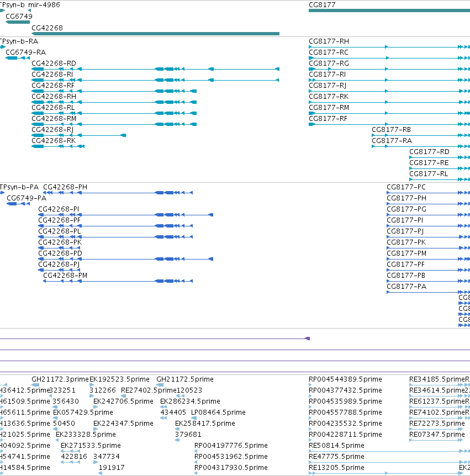Click the CG8177-RC transcript label
470x476 pixels.
329,52
